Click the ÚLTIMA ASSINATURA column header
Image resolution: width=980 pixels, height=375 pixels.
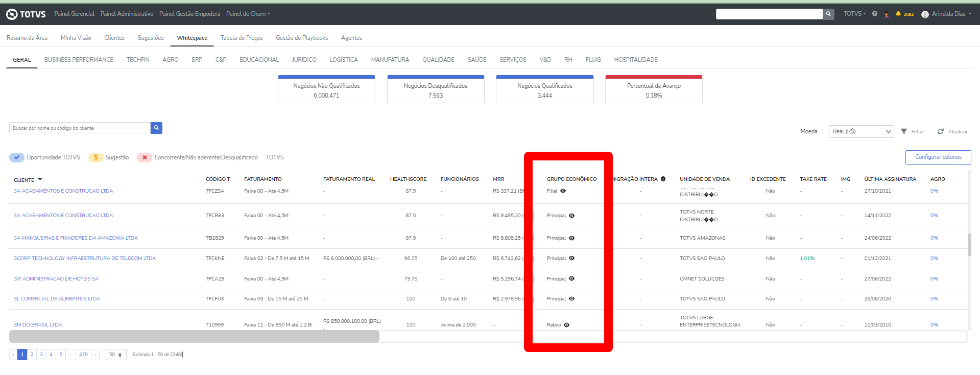[890, 179]
